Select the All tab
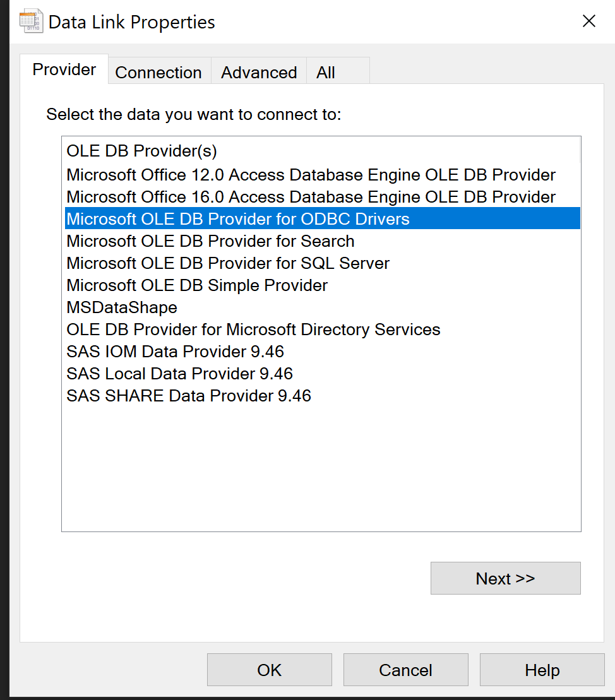Image resolution: width=615 pixels, height=700 pixels. 326,73
